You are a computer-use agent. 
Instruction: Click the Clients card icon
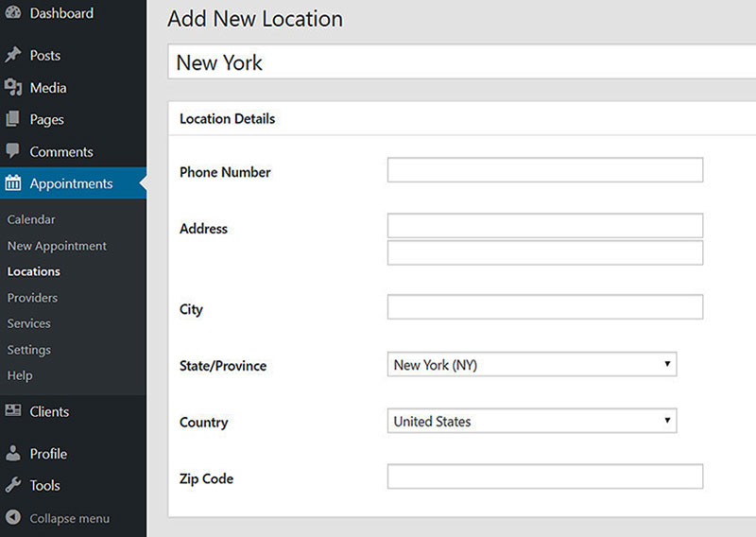point(13,410)
